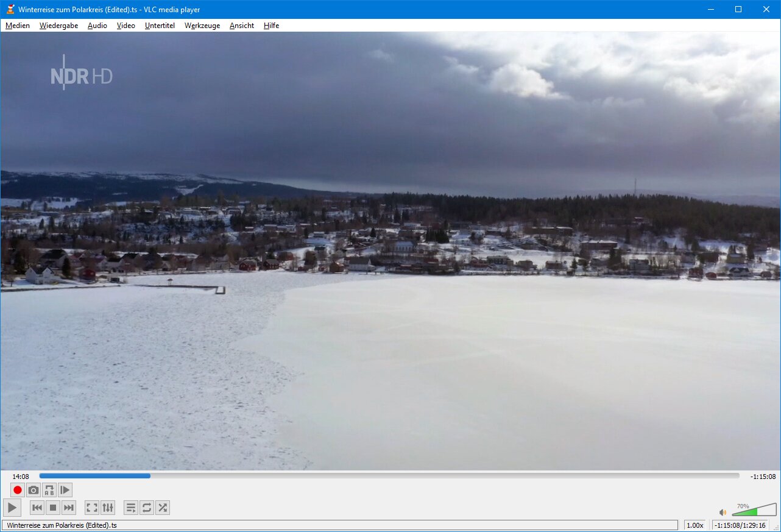Take a snapshot with the camera icon

coord(34,490)
